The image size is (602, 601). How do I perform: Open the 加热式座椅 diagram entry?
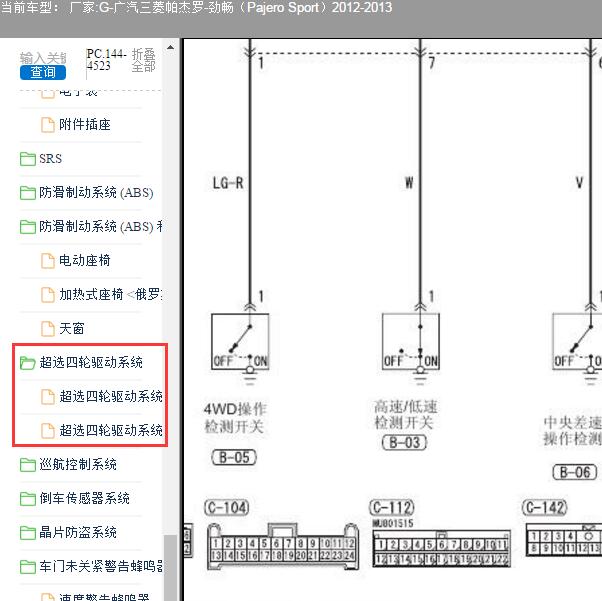point(111,295)
